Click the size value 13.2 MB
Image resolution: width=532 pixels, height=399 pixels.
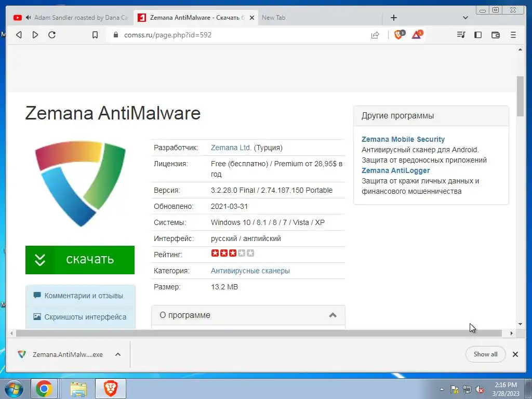(x=224, y=287)
